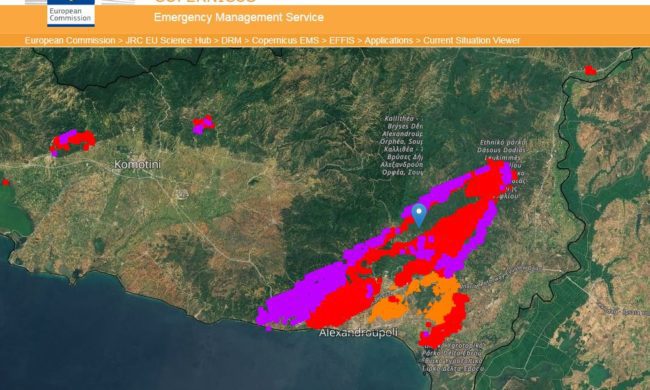Click the Komotini city label
This screenshot has height=390, width=650.
pos(137,165)
